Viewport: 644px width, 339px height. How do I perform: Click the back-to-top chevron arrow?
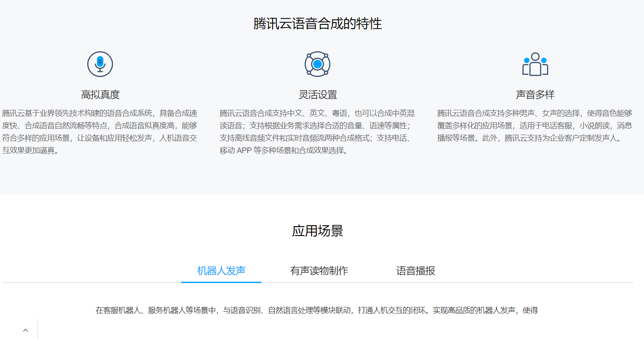(25, 330)
